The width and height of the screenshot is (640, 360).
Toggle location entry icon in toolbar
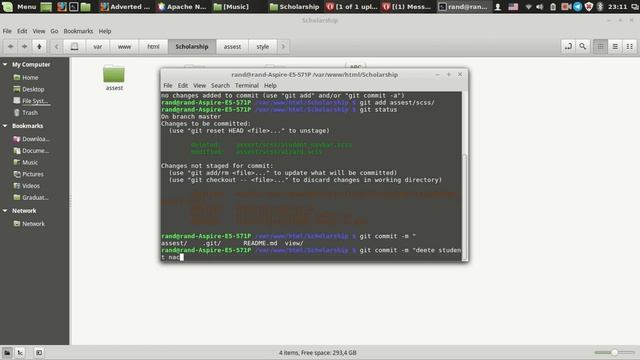[x=568, y=47]
